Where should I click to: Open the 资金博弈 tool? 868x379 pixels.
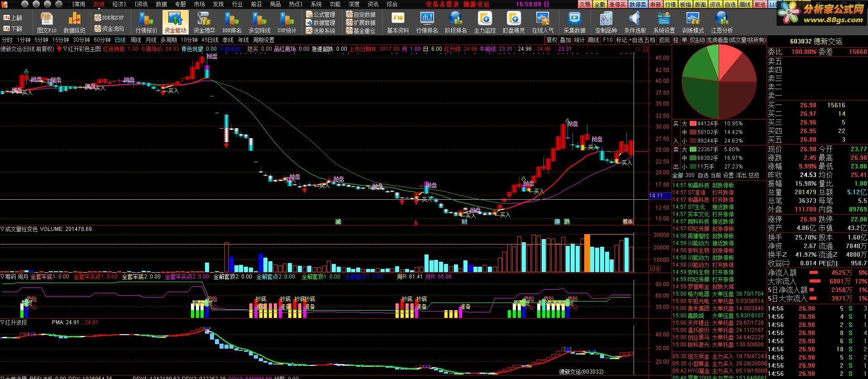pos(204,23)
